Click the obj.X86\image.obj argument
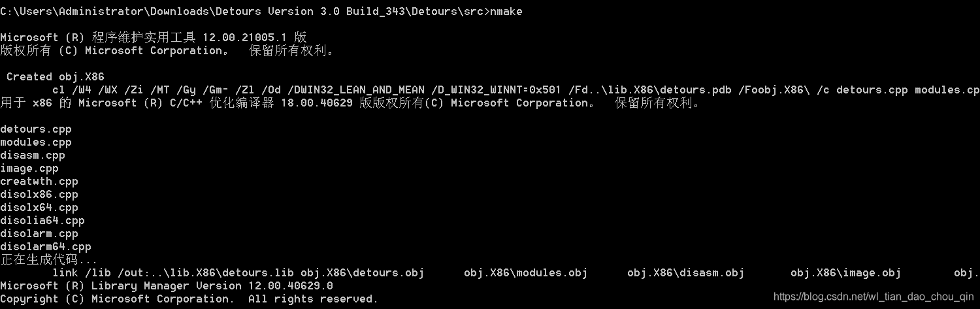Screen dimensions: 980x309 (x=846, y=273)
